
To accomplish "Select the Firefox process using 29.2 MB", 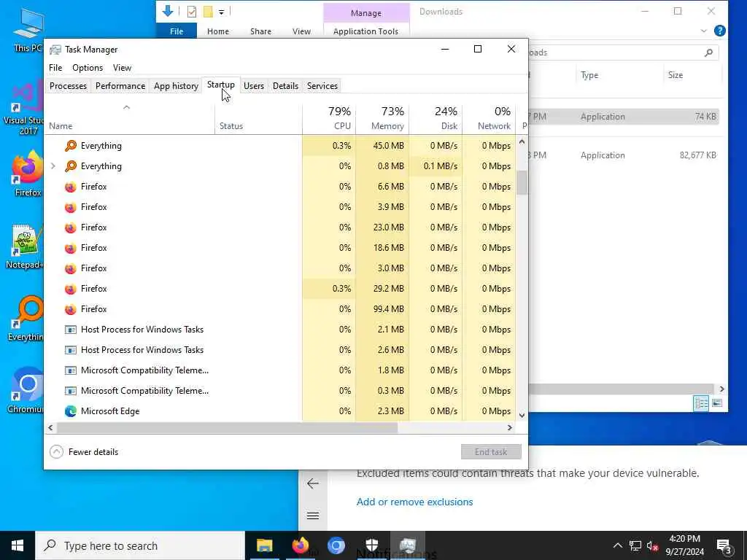I will pyautogui.click(x=281, y=289).
